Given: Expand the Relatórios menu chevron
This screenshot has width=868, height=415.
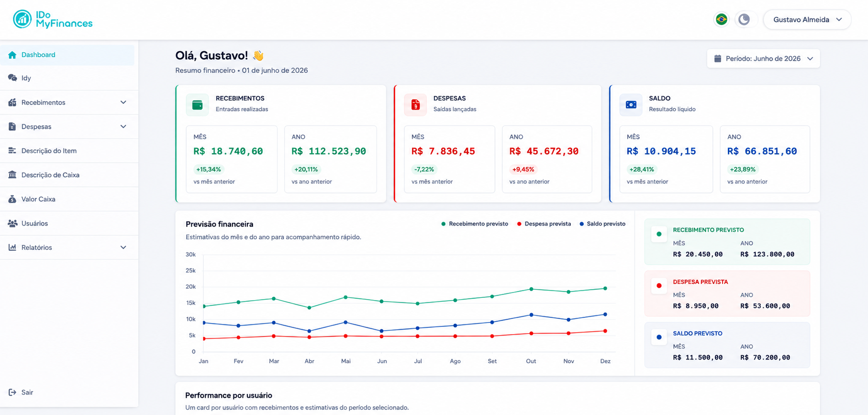Looking at the screenshot, I should click(x=123, y=247).
